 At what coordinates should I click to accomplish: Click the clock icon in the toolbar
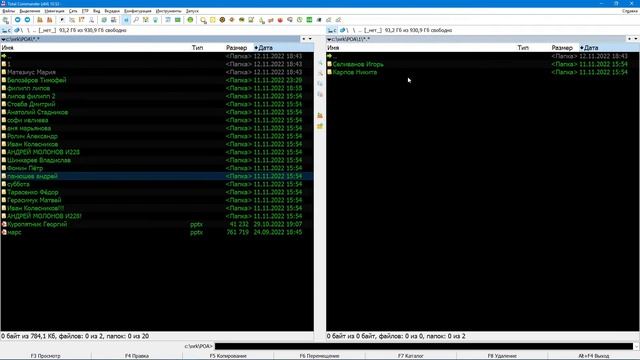[300, 20]
